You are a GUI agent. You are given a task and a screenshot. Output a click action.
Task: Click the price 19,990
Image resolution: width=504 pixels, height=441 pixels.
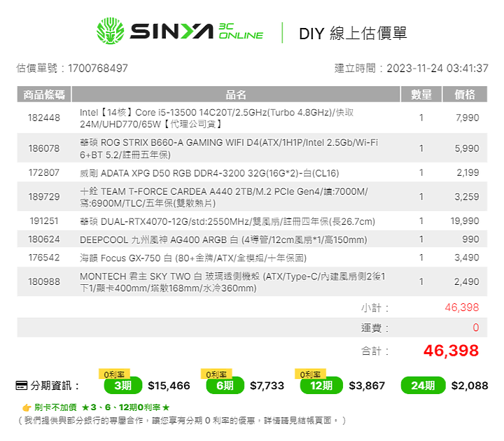[465, 220]
